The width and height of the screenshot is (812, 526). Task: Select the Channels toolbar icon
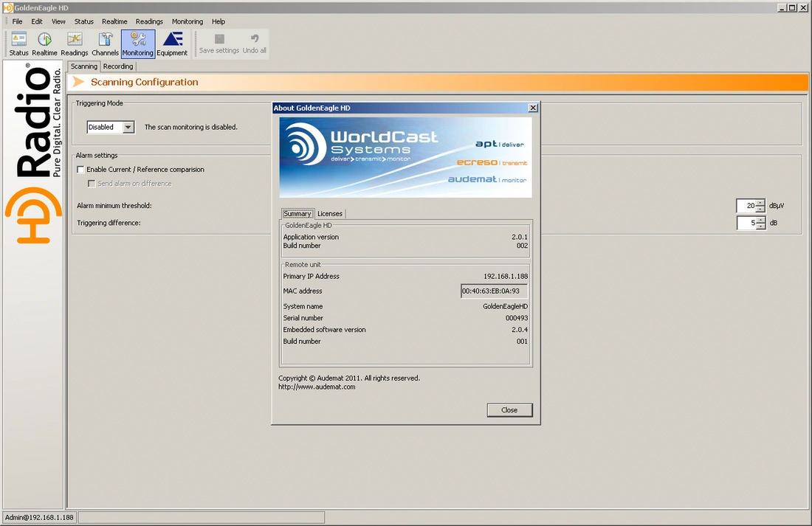(x=106, y=44)
